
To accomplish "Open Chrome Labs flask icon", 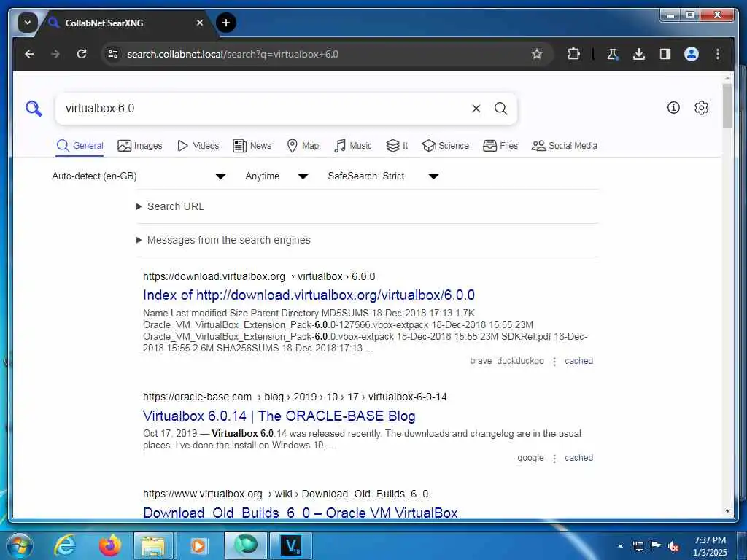I will 613,54.
